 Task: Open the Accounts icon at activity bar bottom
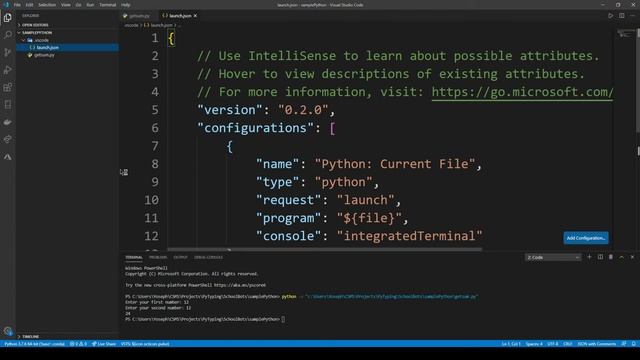click(8, 331)
